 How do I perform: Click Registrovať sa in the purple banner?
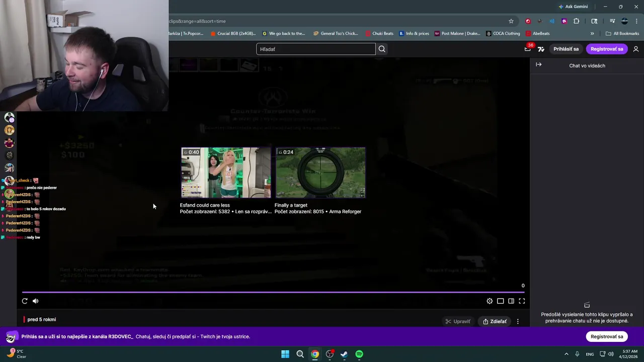pyautogui.click(x=607, y=336)
